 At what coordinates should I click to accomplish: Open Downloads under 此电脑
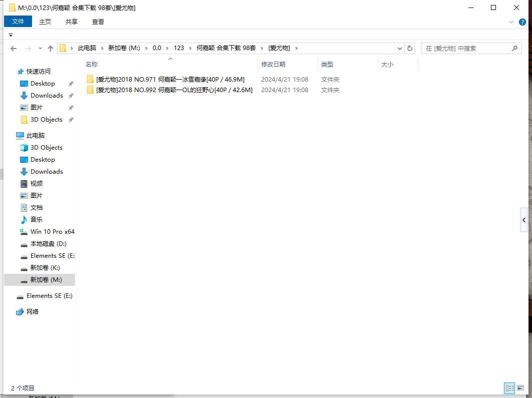point(47,171)
